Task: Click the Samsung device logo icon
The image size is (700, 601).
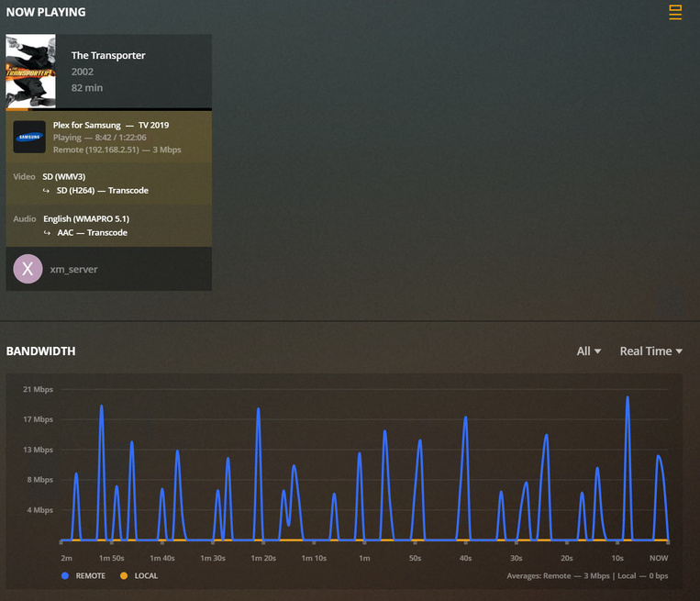Action: (x=29, y=137)
